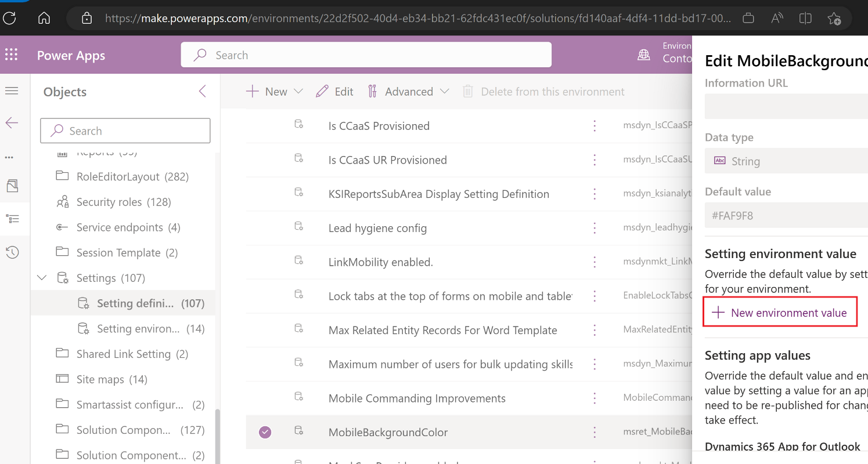Screen dimensions: 868x464
Task: Click the Information URL field
Action: coord(786,107)
